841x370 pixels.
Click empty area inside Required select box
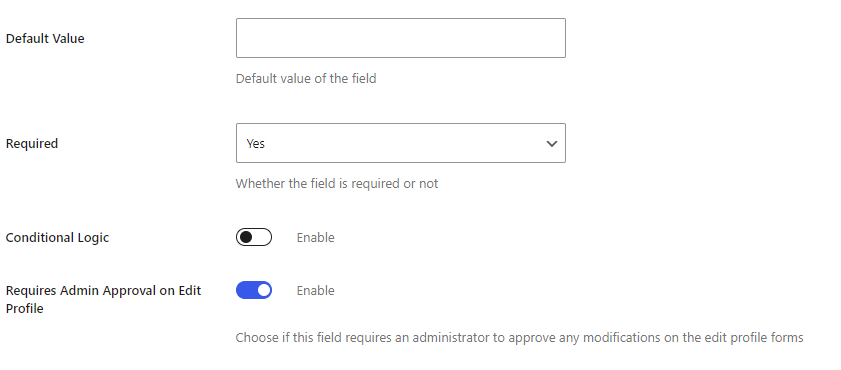402,143
